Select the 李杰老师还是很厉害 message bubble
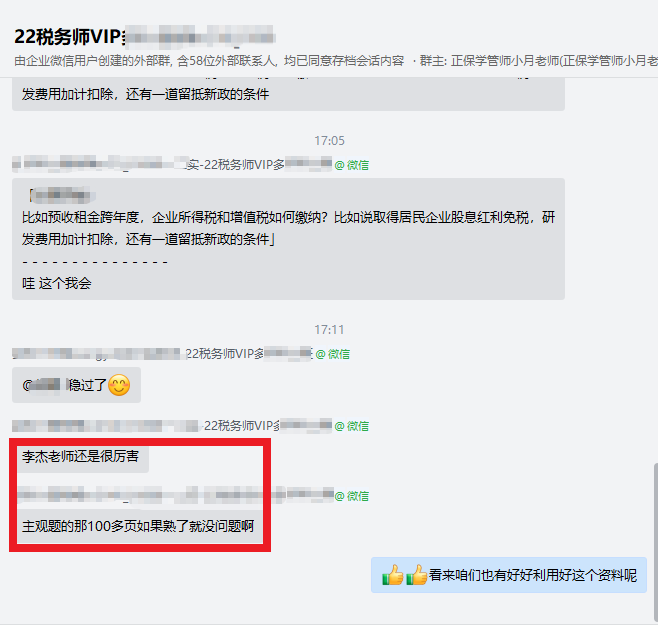658x625 pixels. tap(81, 456)
